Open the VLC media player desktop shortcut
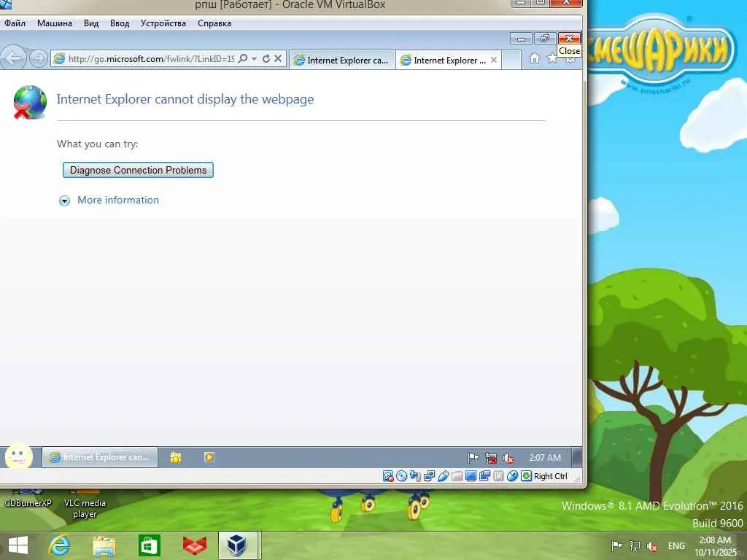 [85, 505]
